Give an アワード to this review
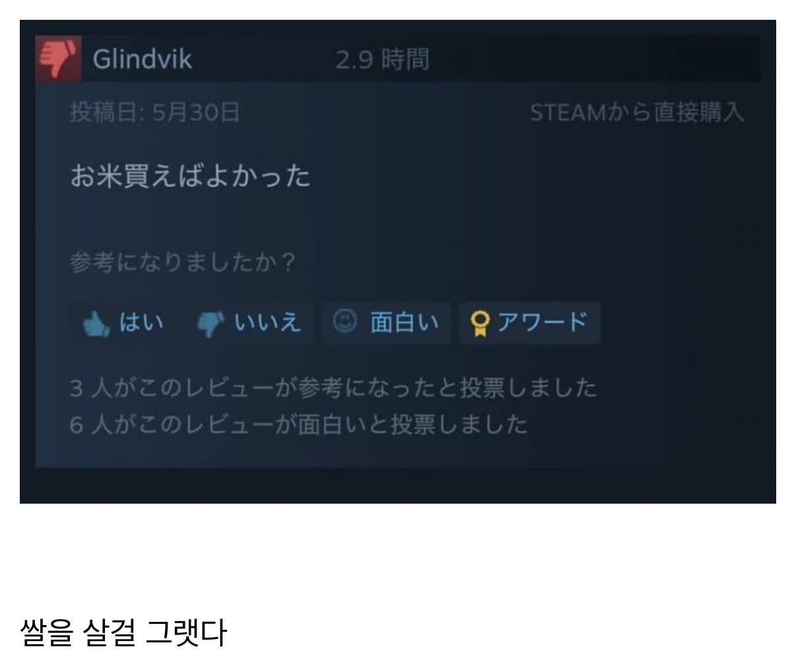796x672 pixels. (529, 323)
